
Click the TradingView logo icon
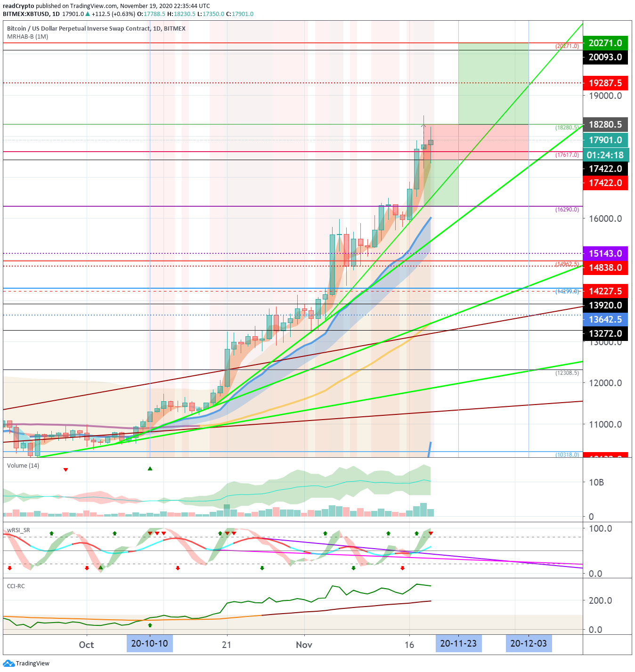(x=8, y=664)
